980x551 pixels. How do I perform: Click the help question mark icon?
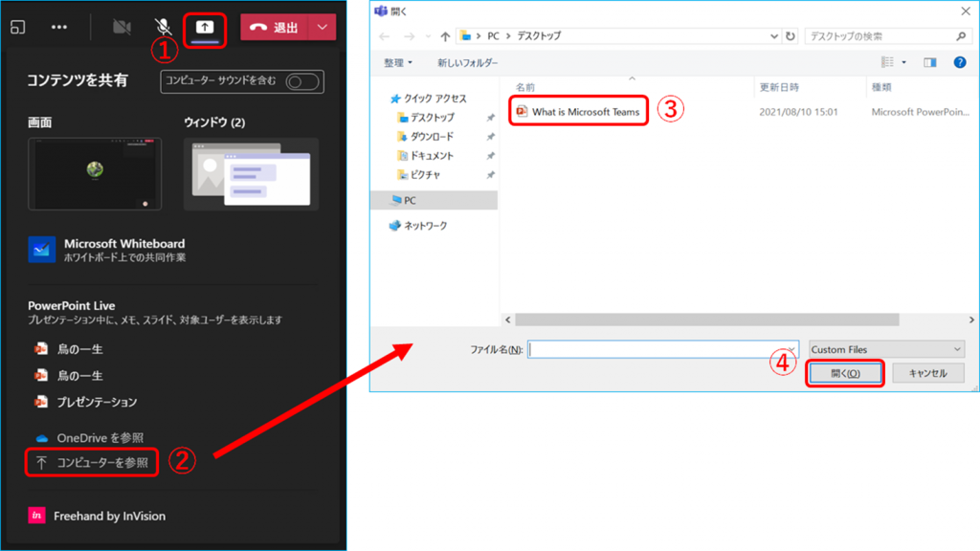coord(959,62)
